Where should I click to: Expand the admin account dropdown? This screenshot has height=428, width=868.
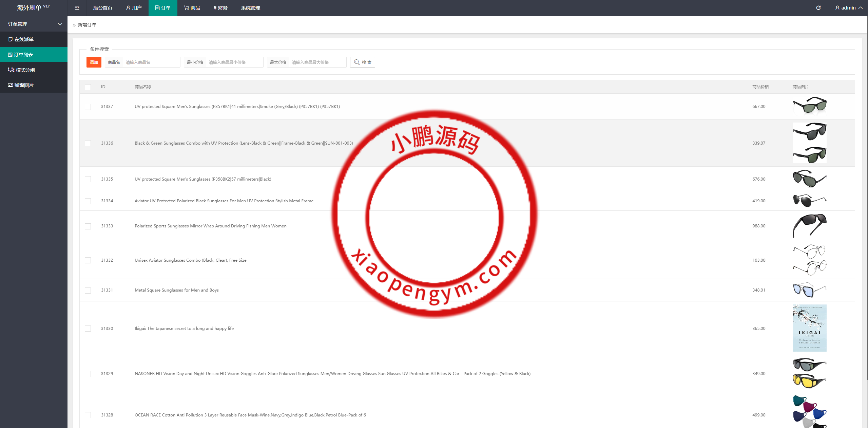pyautogui.click(x=848, y=8)
